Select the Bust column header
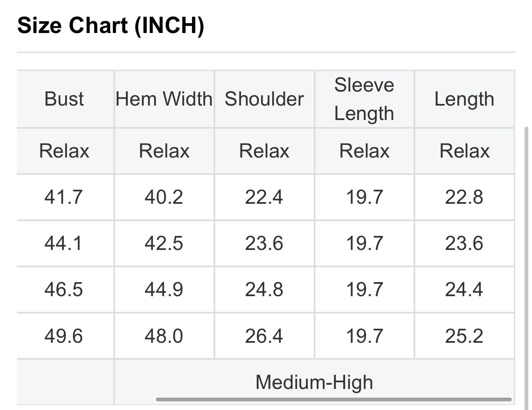Image resolution: width=532 pixels, height=410 pixels. (x=64, y=99)
